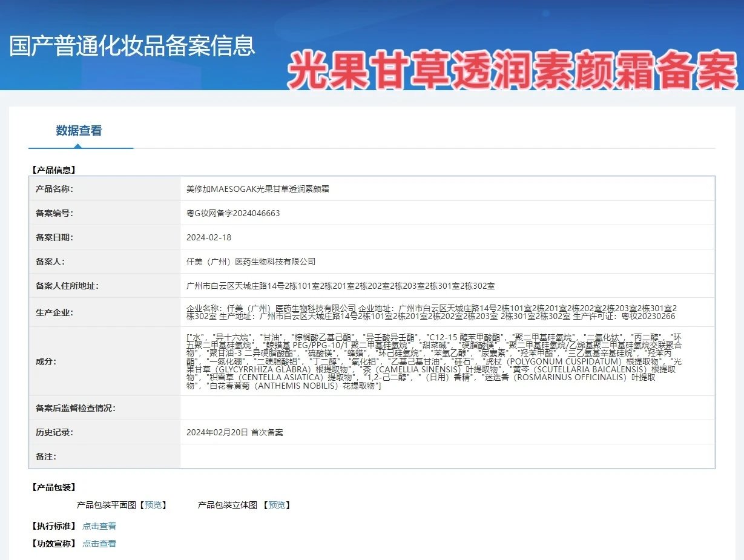The height and width of the screenshot is (560, 744).
Task: Open 预览 link for 产品包装立体图
Action: pos(277,505)
